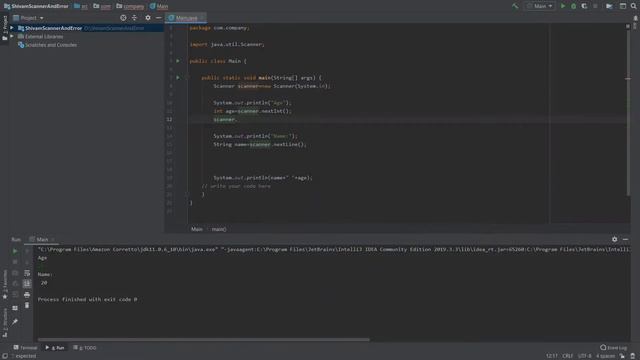Image resolution: width=640 pixels, height=360 pixels.
Task: Open the TODO tool window tab
Action: tap(84, 348)
